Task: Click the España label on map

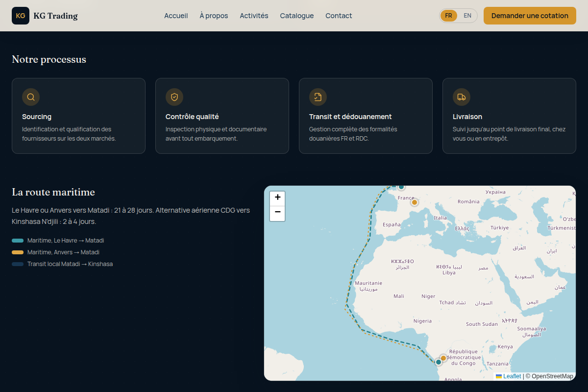Action: pyautogui.click(x=392, y=224)
